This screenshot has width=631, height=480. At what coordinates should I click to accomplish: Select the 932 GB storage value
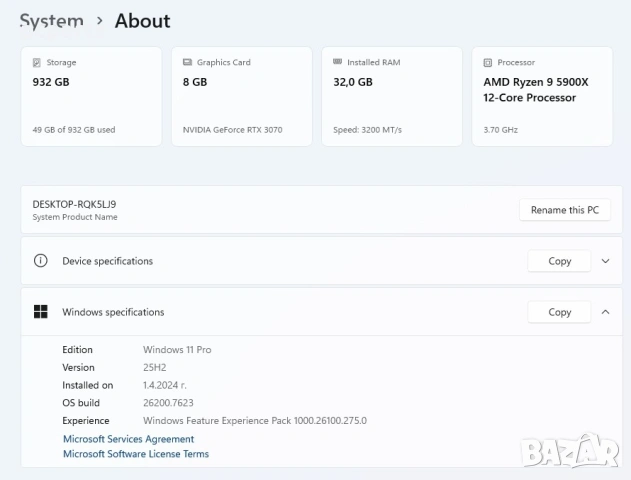[52, 82]
